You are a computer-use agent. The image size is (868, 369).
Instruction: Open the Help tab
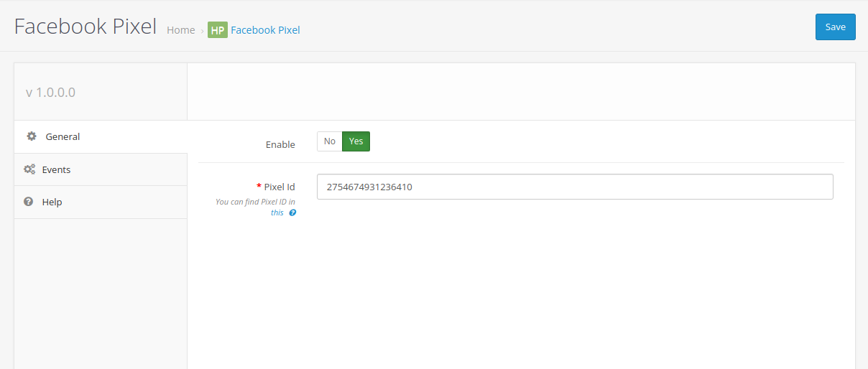[52, 202]
